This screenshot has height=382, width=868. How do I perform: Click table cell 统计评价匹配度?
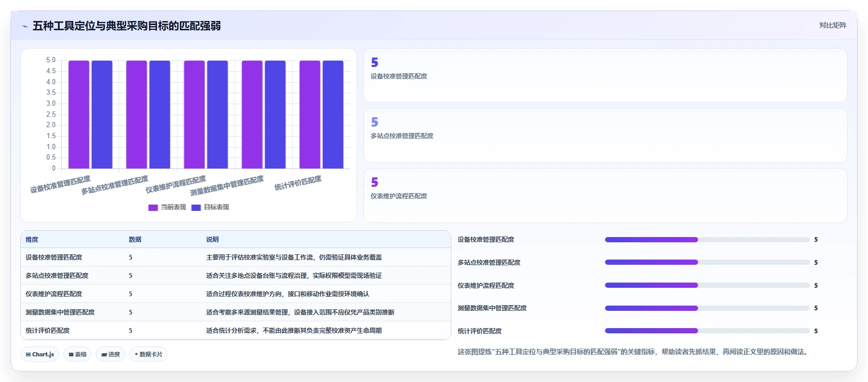pos(48,331)
